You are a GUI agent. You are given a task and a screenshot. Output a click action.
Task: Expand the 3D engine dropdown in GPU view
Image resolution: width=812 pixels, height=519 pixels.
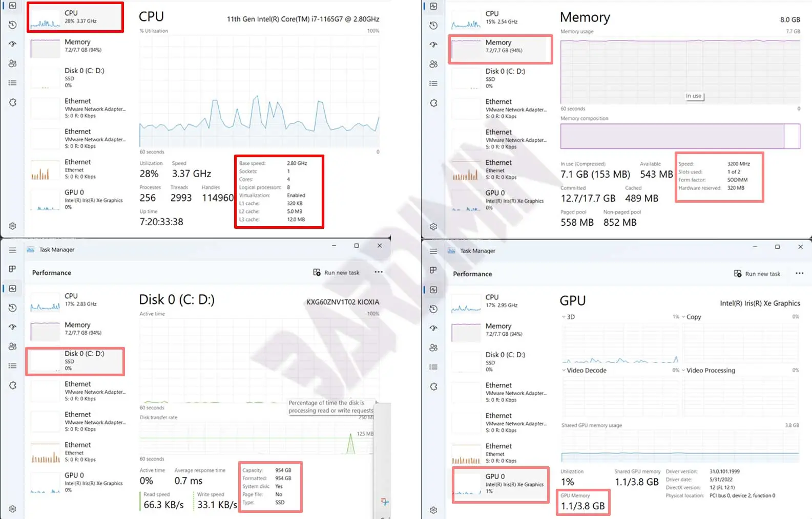[x=564, y=317]
